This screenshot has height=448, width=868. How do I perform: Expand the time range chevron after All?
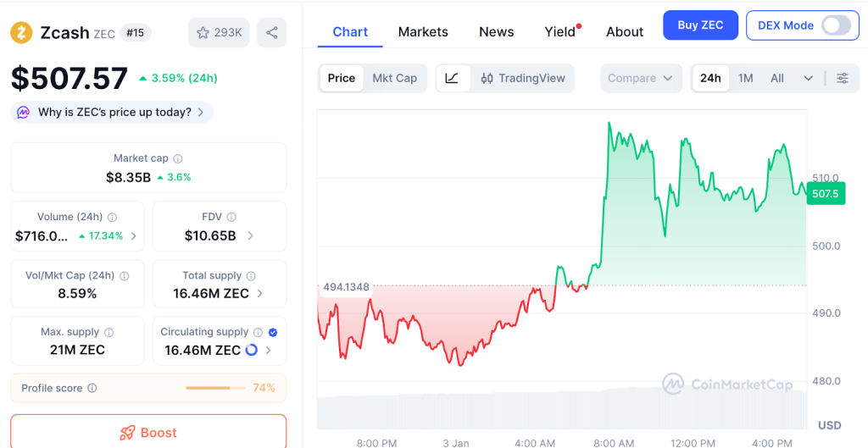[x=808, y=78]
